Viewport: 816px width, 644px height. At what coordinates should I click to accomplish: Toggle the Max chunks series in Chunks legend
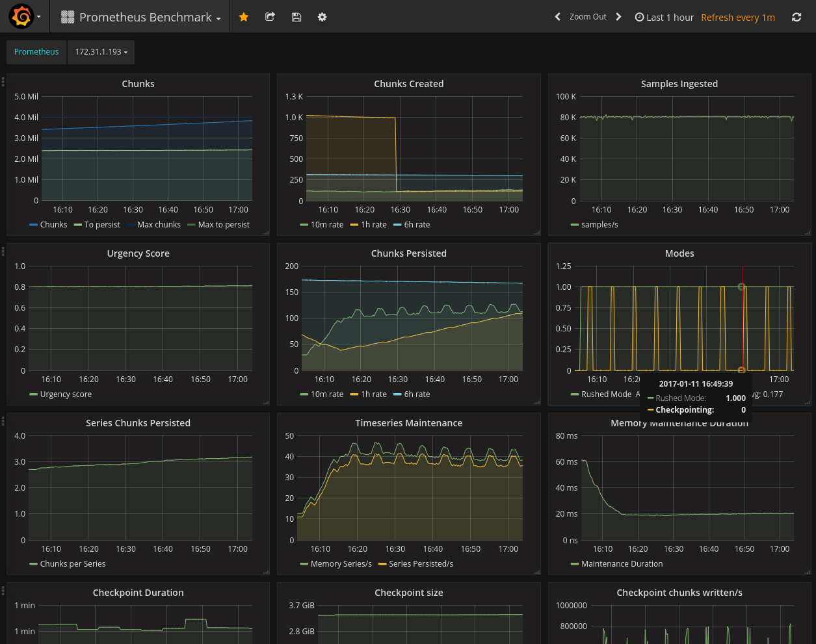pyautogui.click(x=159, y=225)
